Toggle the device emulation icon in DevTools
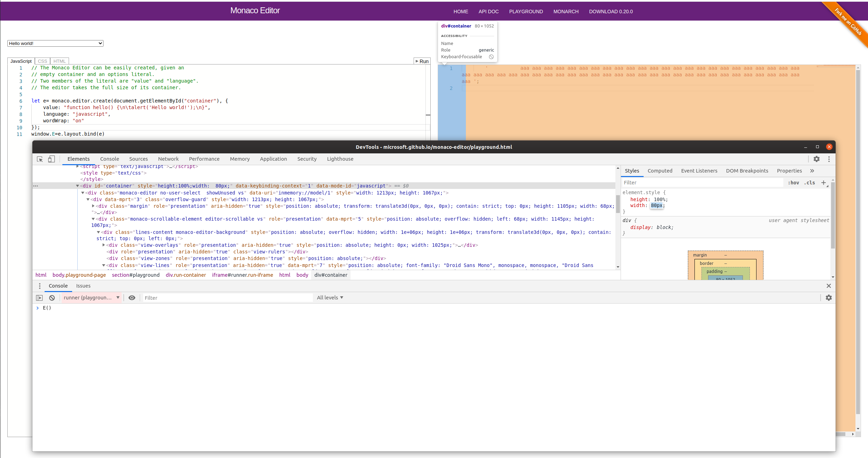 point(51,159)
